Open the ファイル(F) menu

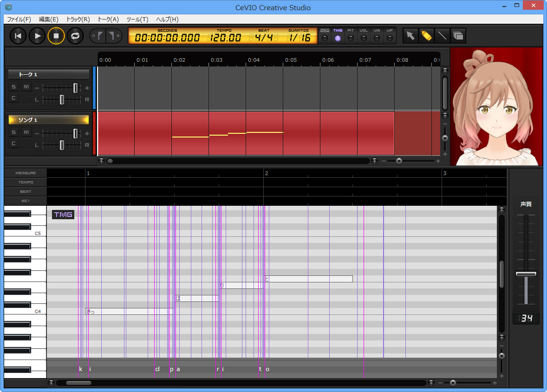(x=19, y=19)
